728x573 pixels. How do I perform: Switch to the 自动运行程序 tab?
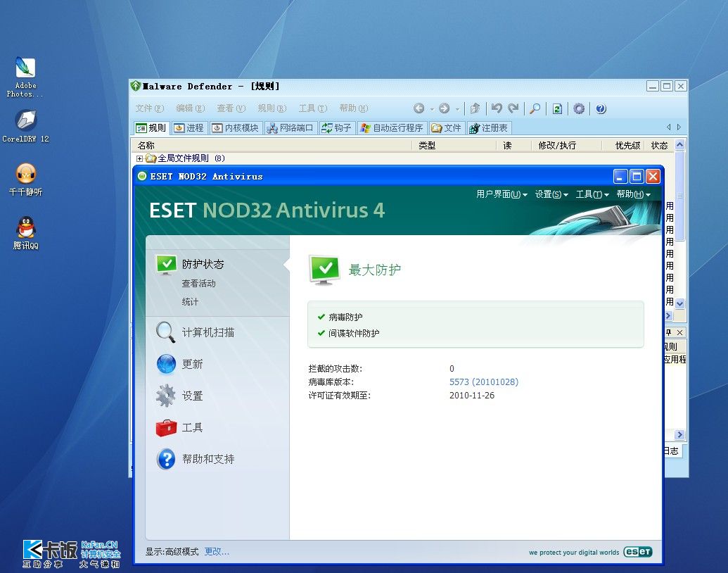(392, 128)
